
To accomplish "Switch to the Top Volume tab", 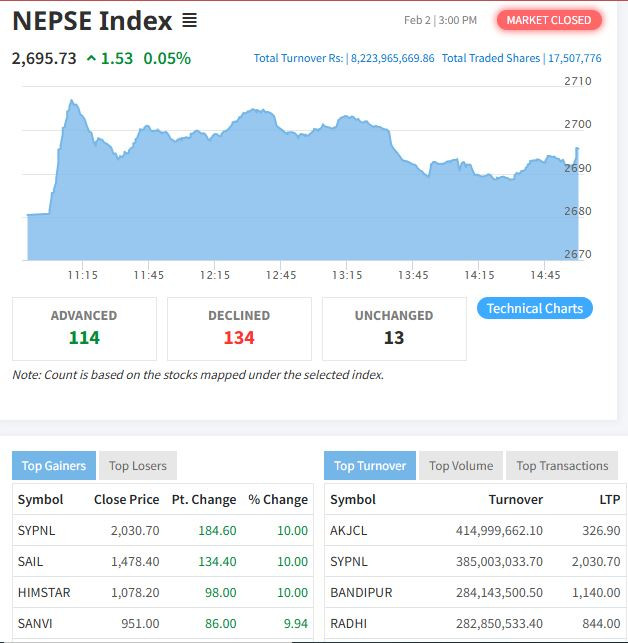I will (461, 465).
